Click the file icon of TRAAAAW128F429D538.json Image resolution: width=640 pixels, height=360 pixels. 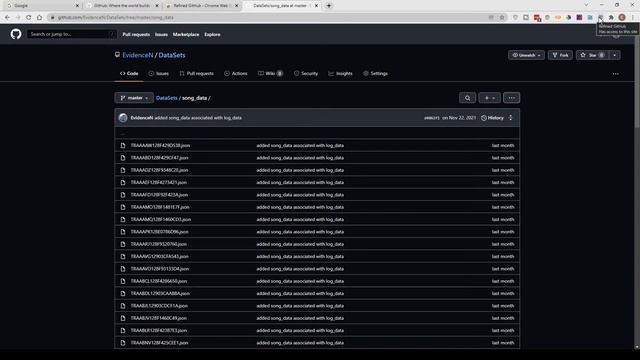[123, 146]
